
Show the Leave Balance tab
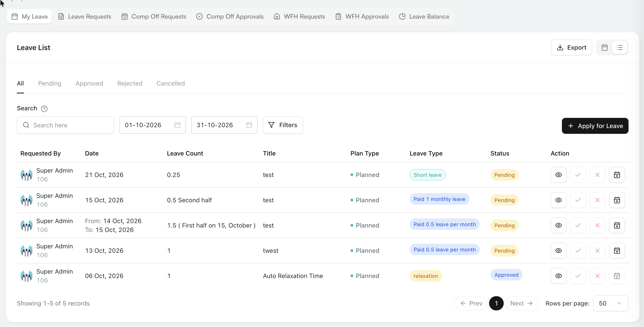point(424,17)
